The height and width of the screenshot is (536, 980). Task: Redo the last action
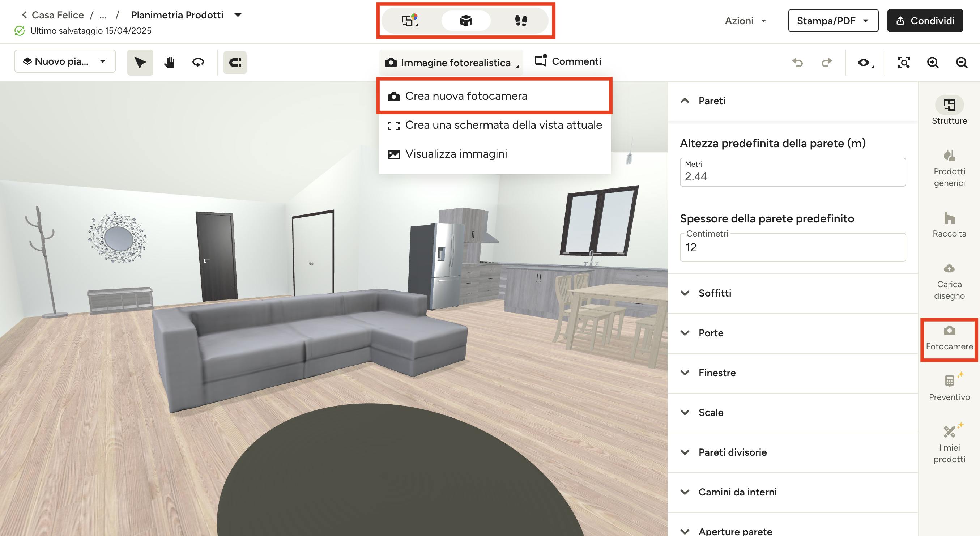(826, 62)
